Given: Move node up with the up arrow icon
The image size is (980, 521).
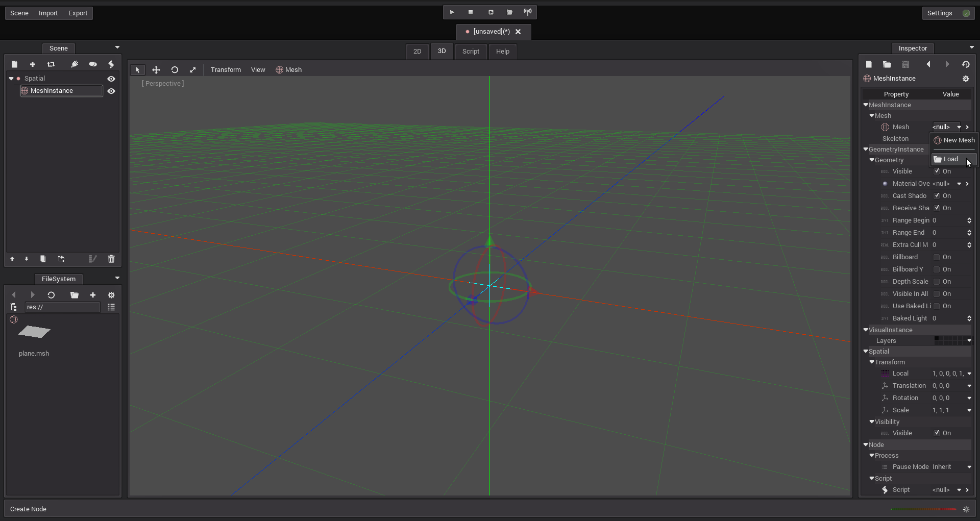Looking at the screenshot, I should [x=12, y=259].
